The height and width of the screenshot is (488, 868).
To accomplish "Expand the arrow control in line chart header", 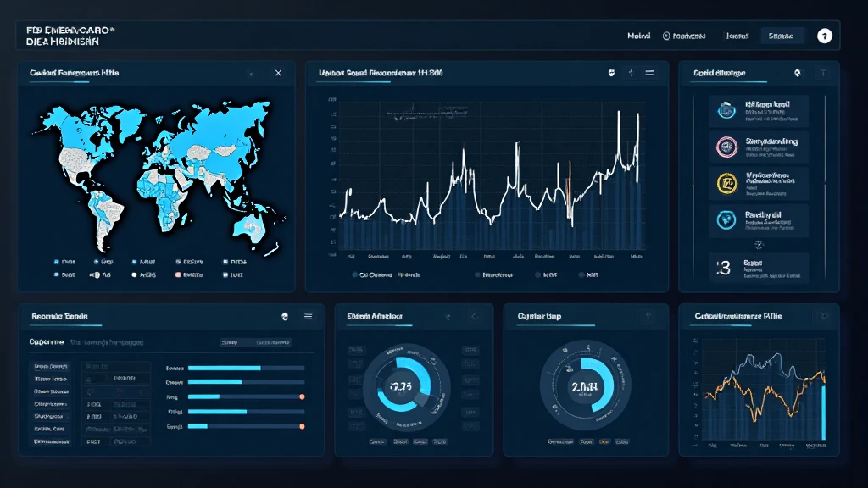I will point(630,74).
